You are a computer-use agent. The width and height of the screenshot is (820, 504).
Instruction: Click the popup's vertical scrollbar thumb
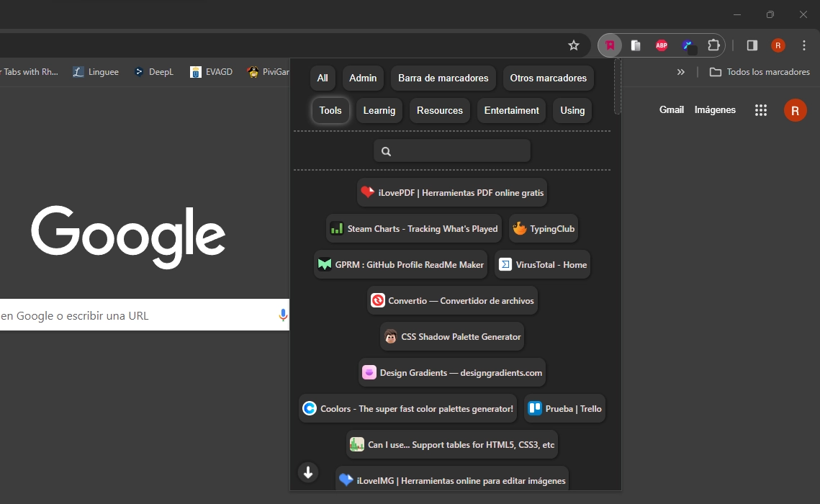618,86
